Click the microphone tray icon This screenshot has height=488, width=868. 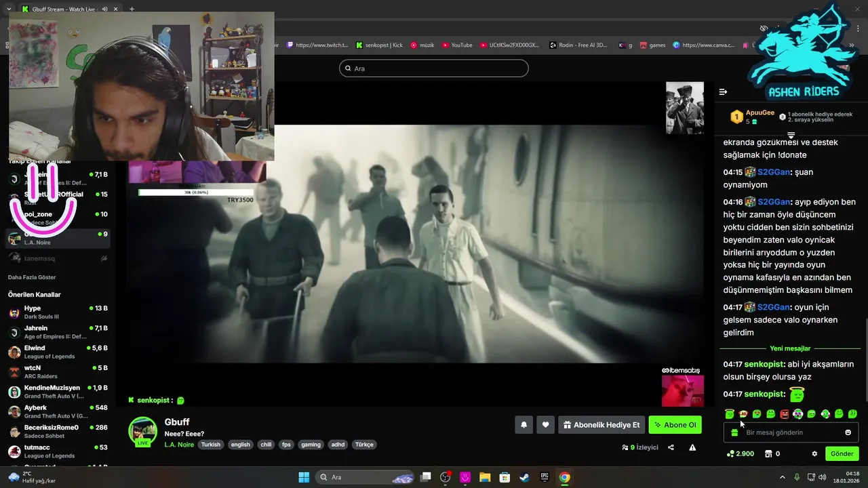797,477
